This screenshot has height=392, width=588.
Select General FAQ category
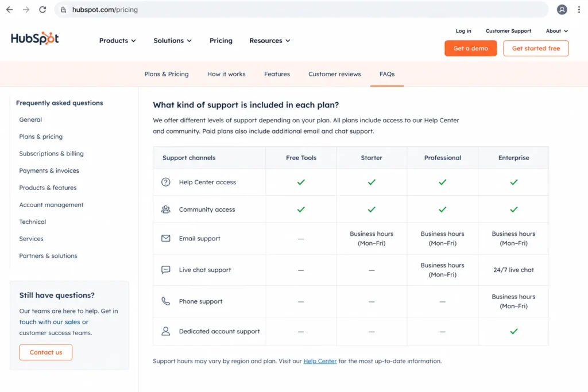pos(30,119)
